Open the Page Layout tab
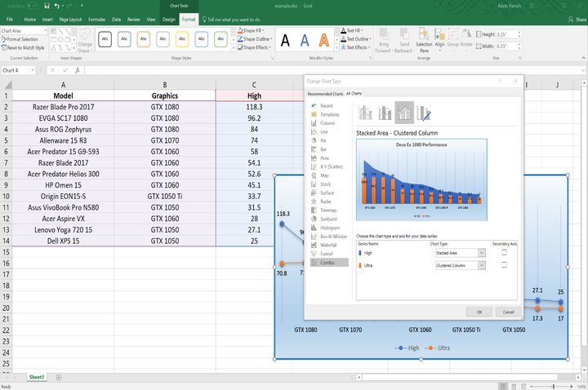The height and width of the screenshot is (390, 588). [x=70, y=20]
